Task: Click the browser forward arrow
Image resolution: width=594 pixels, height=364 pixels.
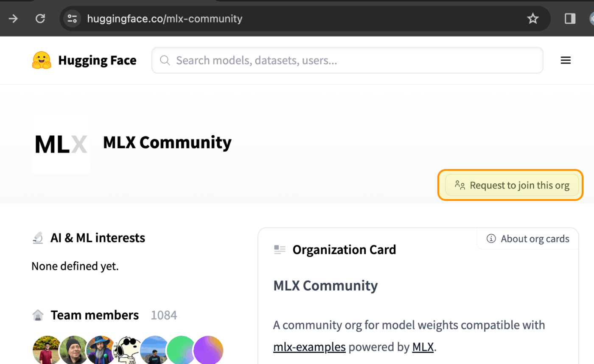Action: (x=14, y=19)
